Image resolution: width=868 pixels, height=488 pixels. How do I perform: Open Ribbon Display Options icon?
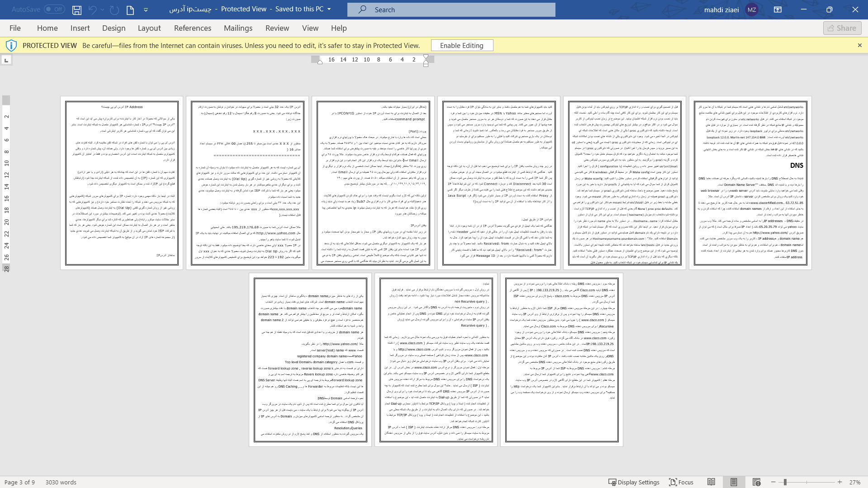click(778, 9)
